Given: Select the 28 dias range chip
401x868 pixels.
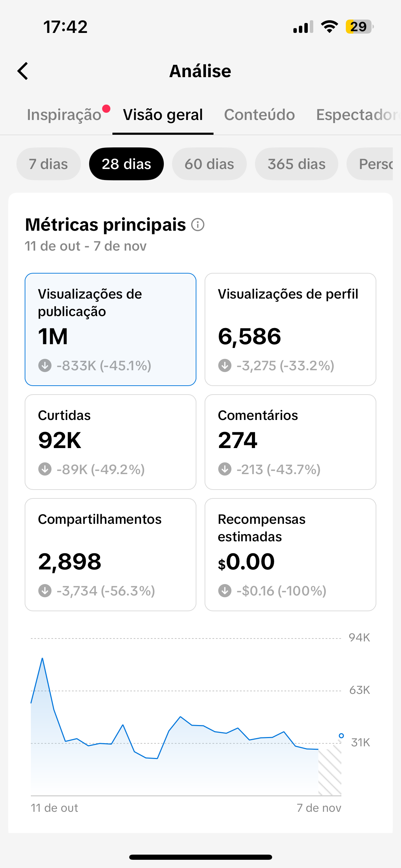Looking at the screenshot, I should pos(126,164).
